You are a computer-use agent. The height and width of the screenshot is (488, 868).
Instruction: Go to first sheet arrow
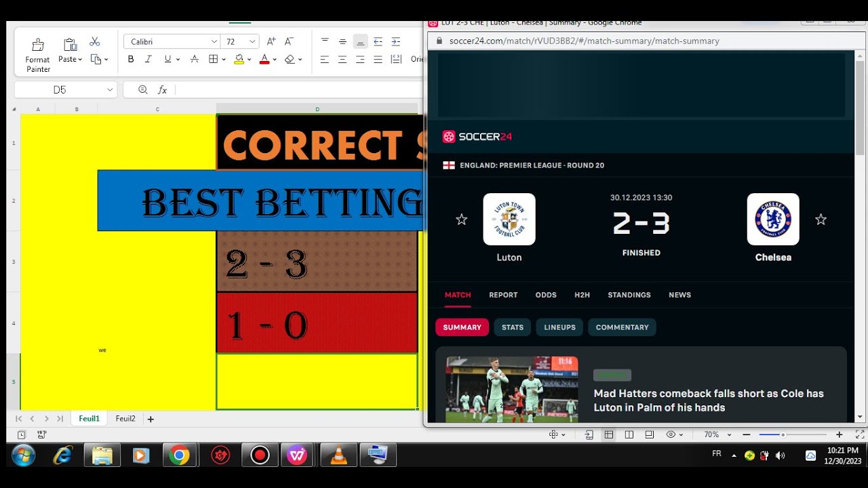[x=19, y=419]
